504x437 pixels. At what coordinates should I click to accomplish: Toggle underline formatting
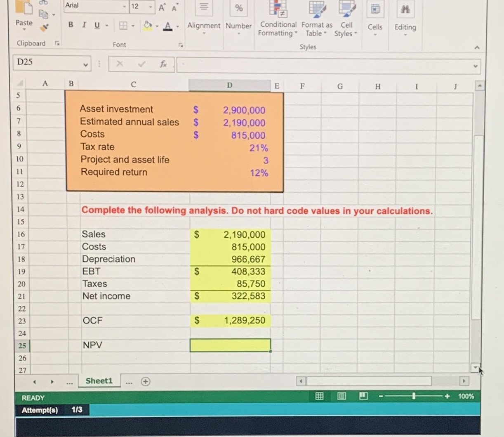pos(96,25)
